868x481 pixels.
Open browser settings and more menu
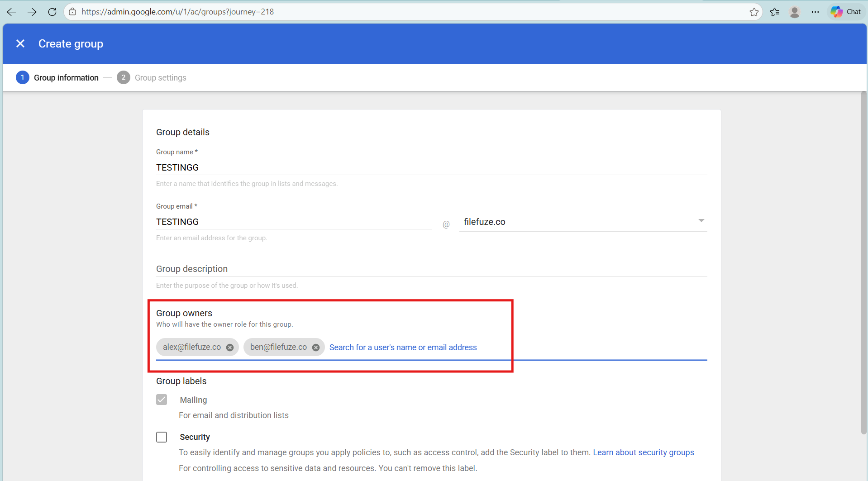tap(815, 12)
